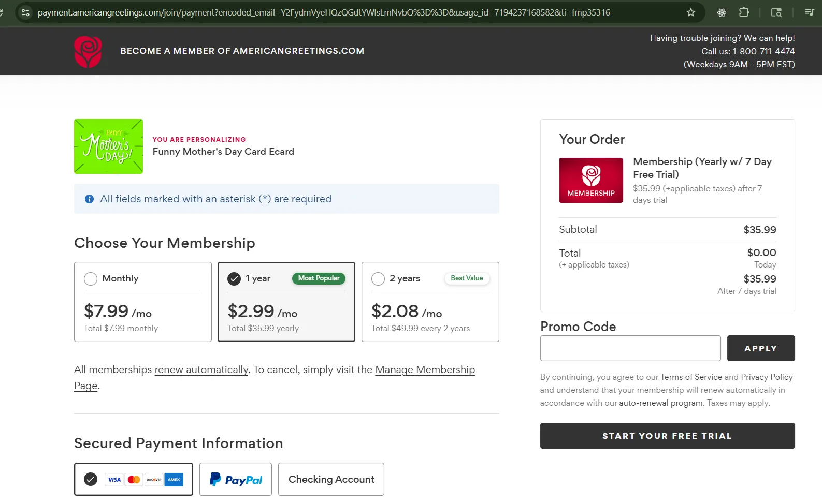Open the Mother's Day ecard thumbnail

point(108,146)
